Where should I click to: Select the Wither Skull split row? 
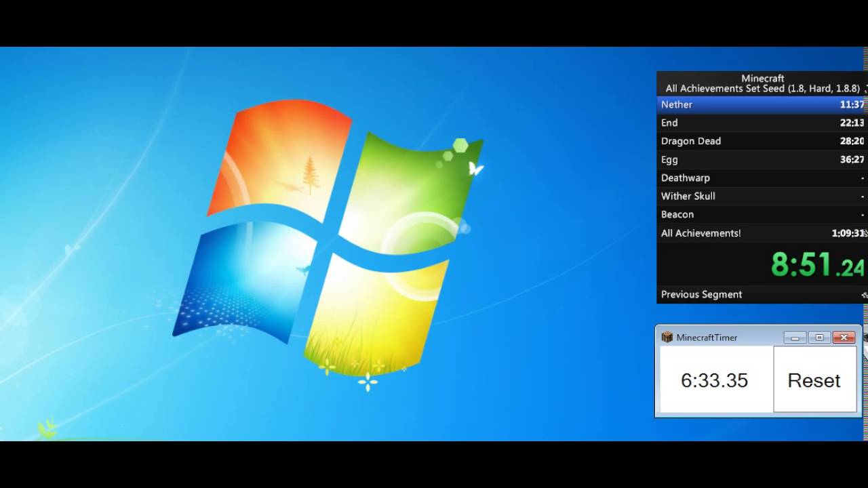coord(762,196)
